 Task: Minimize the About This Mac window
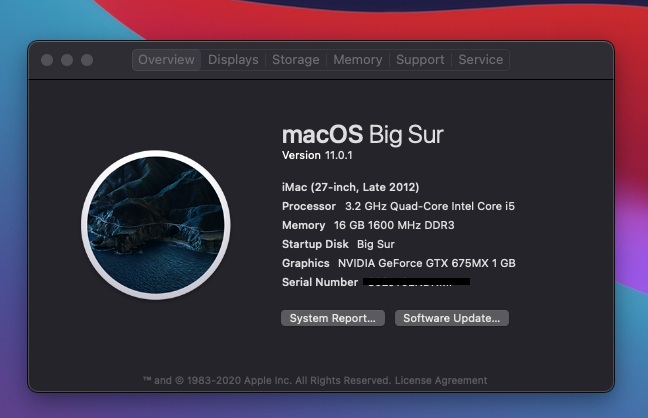point(67,60)
